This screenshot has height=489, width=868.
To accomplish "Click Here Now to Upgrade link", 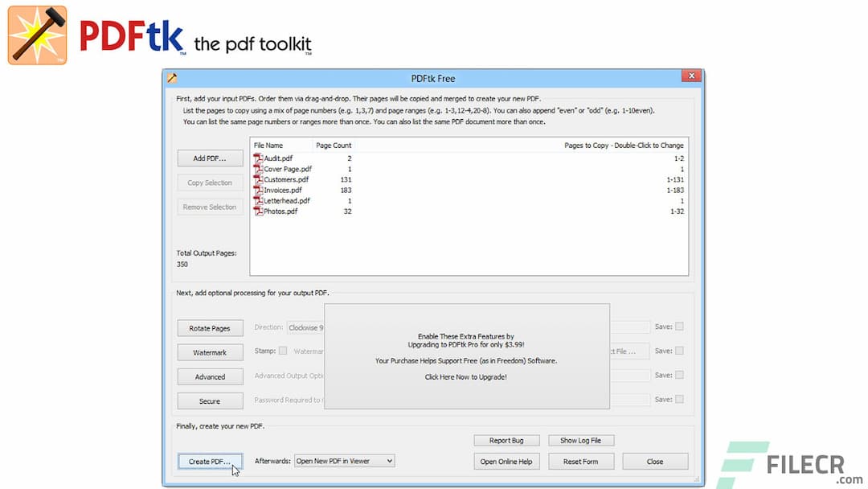I will coord(465,376).
